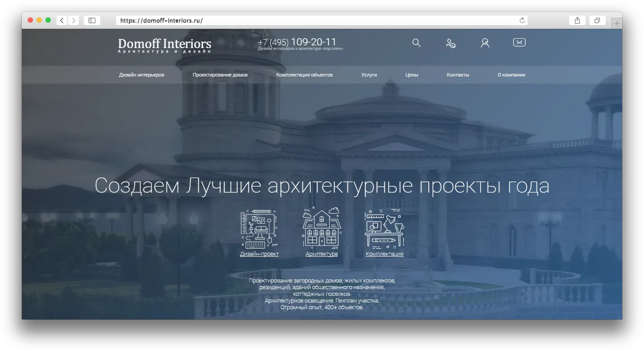This screenshot has width=644, height=351.
Task: Open the Услуги menu item
Action: click(369, 75)
